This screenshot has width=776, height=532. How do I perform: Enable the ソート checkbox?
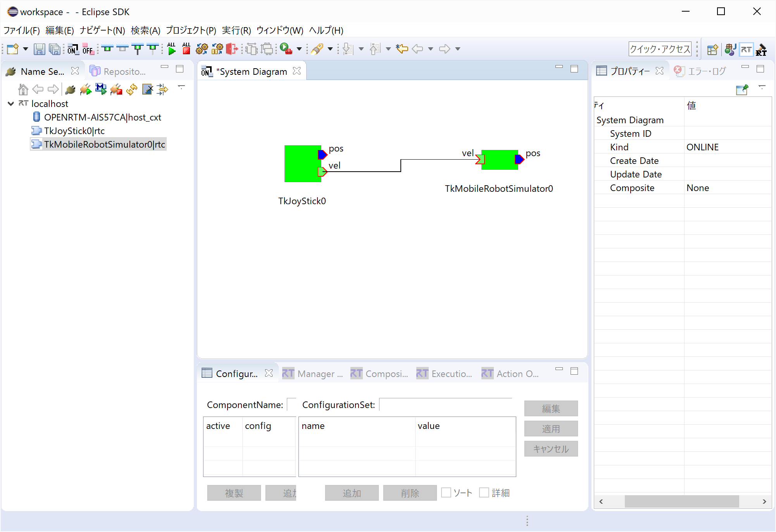coord(446,492)
